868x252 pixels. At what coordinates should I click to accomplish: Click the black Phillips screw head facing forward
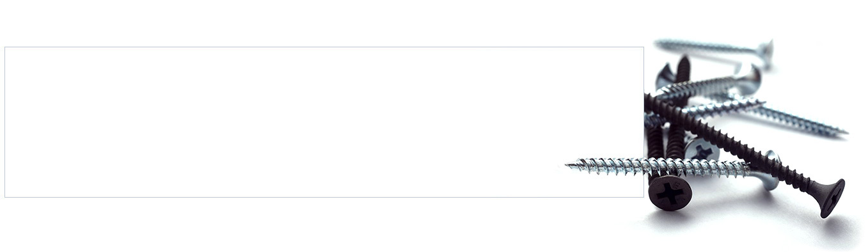(670, 193)
